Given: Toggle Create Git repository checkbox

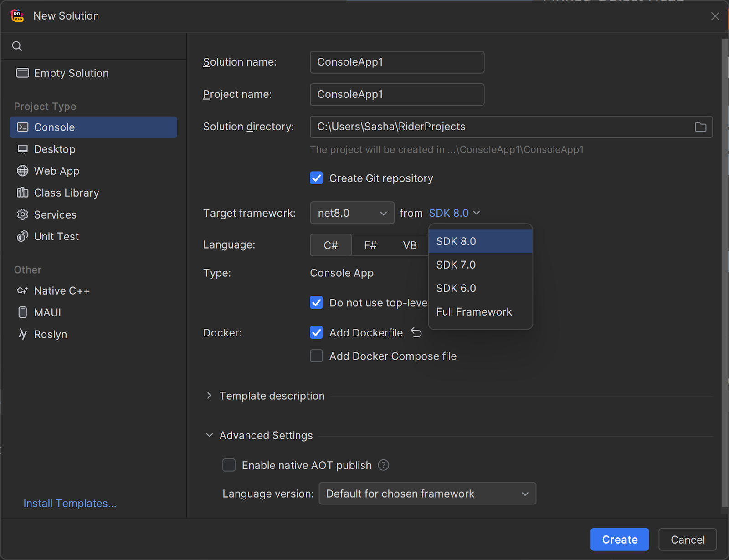Looking at the screenshot, I should coord(316,178).
